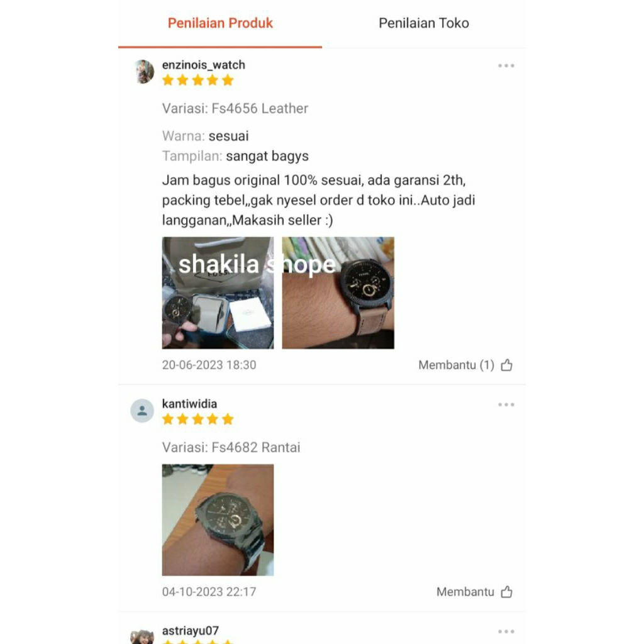Open the Penilaian Produk tab
The height and width of the screenshot is (644, 644).
pos(220,23)
